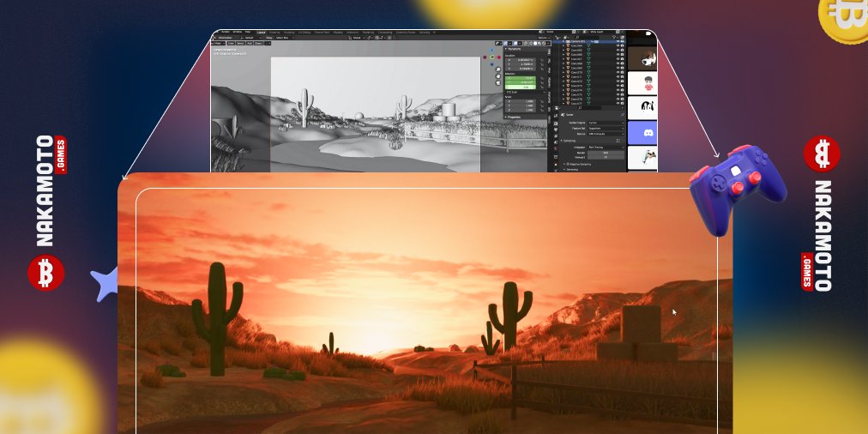Toggle render camera icon on row ending .070

(x=622, y=73)
